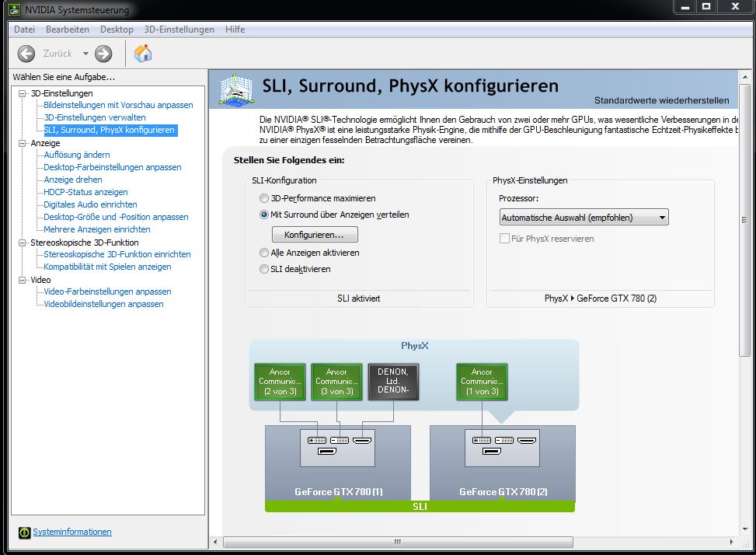
Task: Collapse the Anzeige tree node
Action: point(23,143)
